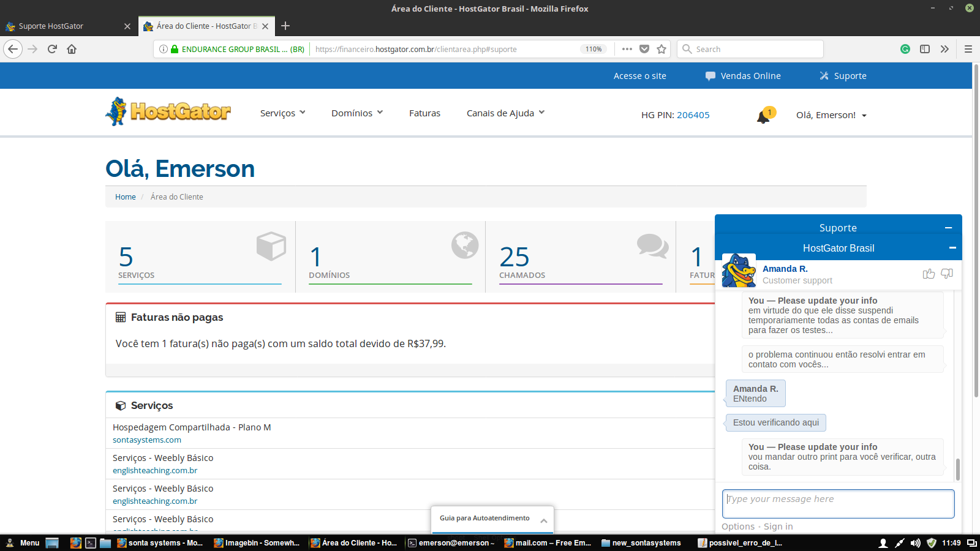The height and width of the screenshot is (551, 980).
Task: Click Suporte in the top blue bar
Action: point(843,76)
